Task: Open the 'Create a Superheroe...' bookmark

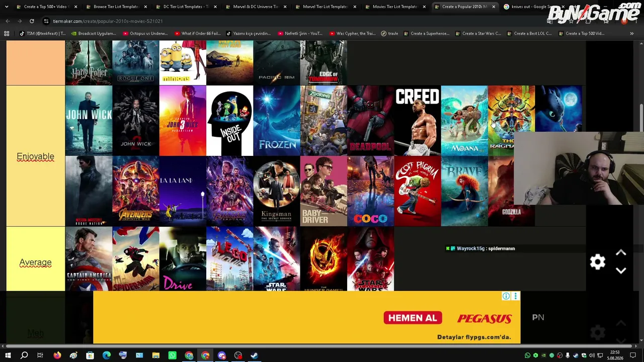Action: point(427,34)
